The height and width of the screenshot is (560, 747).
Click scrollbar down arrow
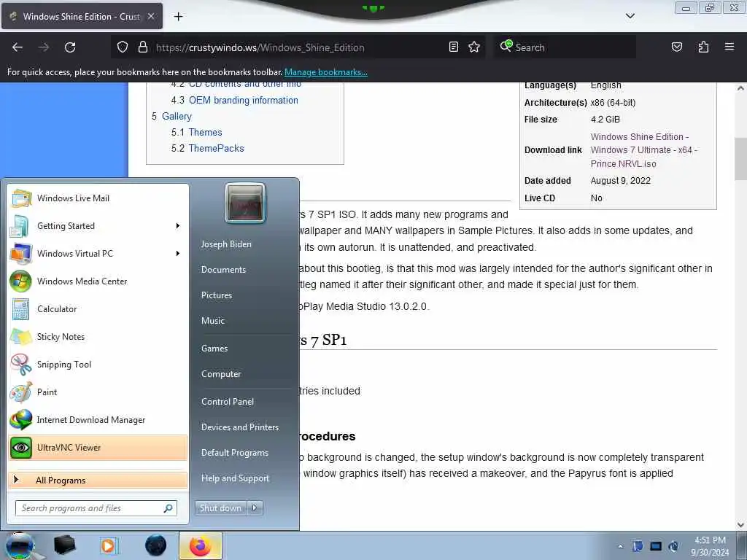(x=740, y=525)
